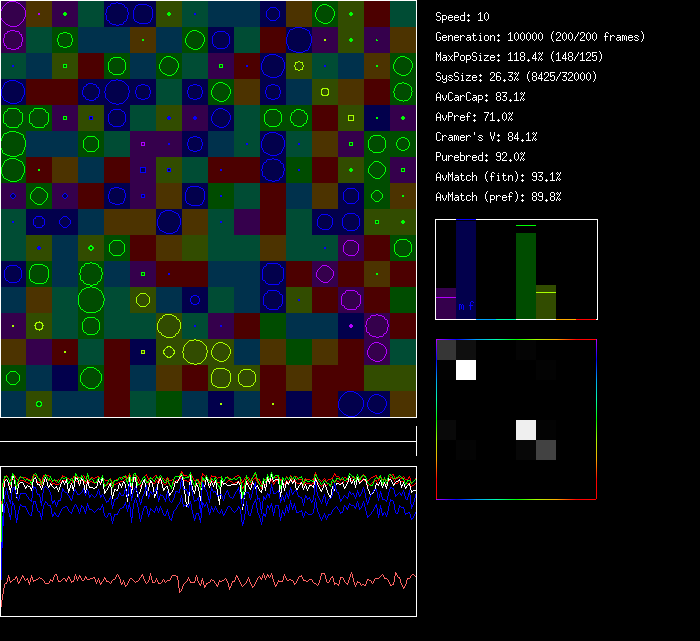Viewport: 700px width, 641px height.
Task: Select the AvMatch (pref) statistic
Action: [498, 197]
